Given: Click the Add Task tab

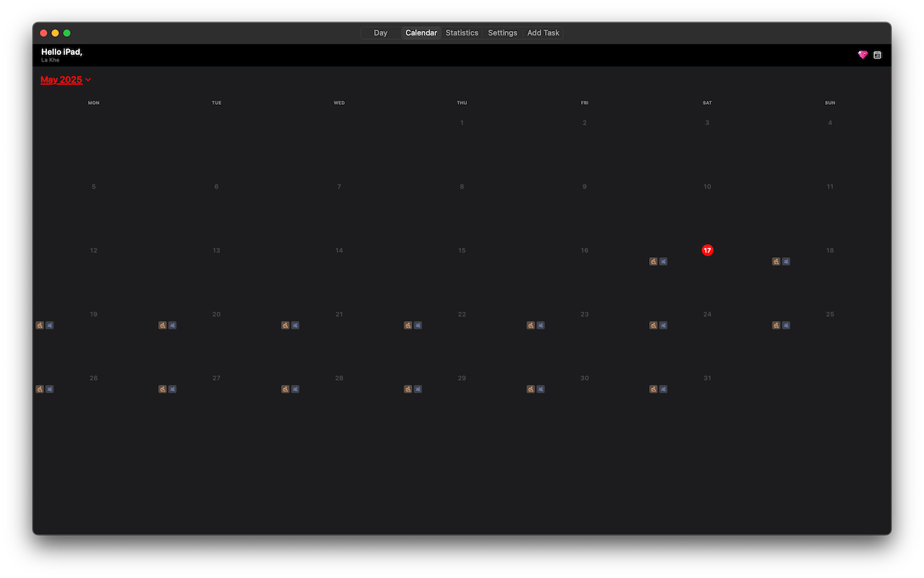Looking at the screenshot, I should click(x=544, y=33).
